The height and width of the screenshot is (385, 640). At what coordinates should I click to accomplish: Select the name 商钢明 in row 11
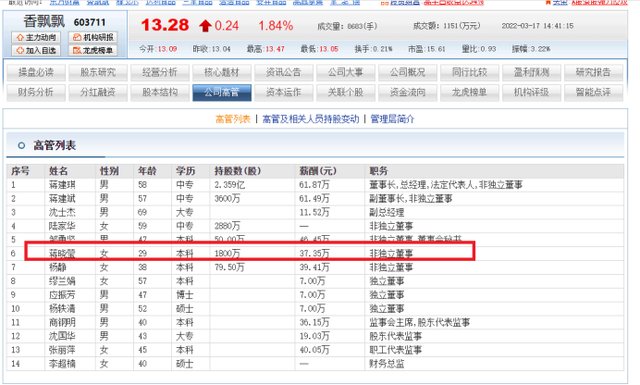(62, 323)
